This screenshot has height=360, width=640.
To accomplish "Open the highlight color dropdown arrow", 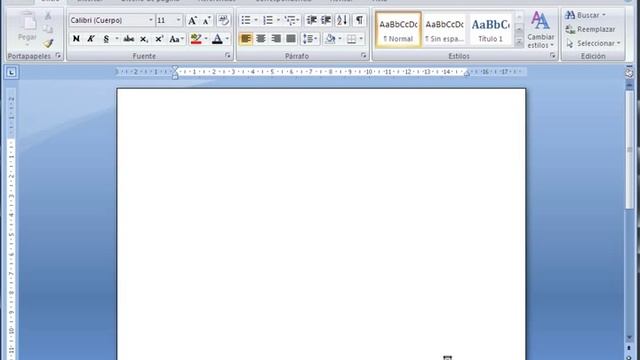I will (x=206, y=39).
